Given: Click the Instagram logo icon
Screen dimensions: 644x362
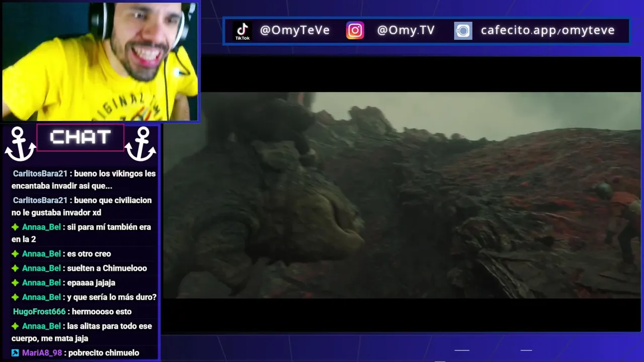Looking at the screenshot, I should click(355, 31).
